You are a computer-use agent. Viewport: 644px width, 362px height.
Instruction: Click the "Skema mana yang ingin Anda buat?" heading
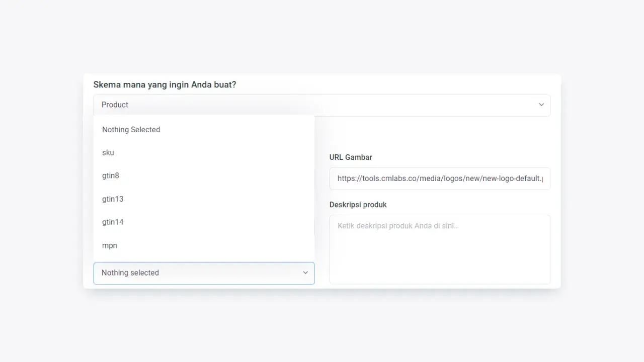[x=165, y=84]
